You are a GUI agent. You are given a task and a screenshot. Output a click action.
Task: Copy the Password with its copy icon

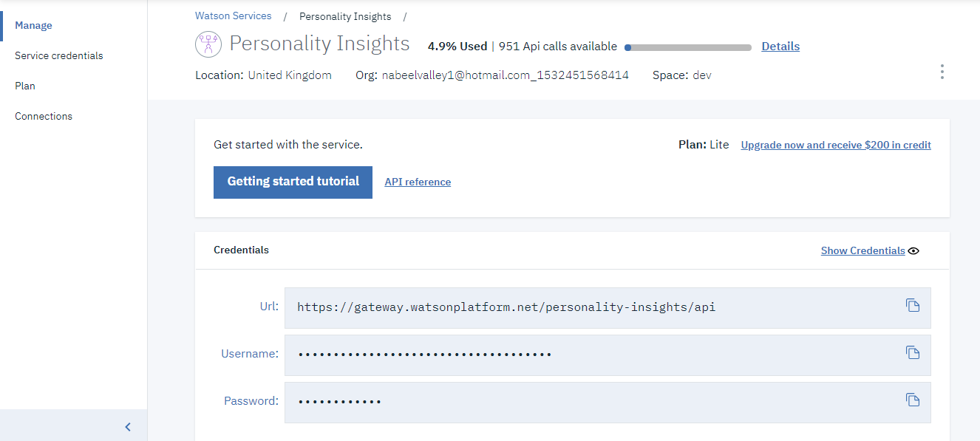pyautogui.click(x=913, y=400)
